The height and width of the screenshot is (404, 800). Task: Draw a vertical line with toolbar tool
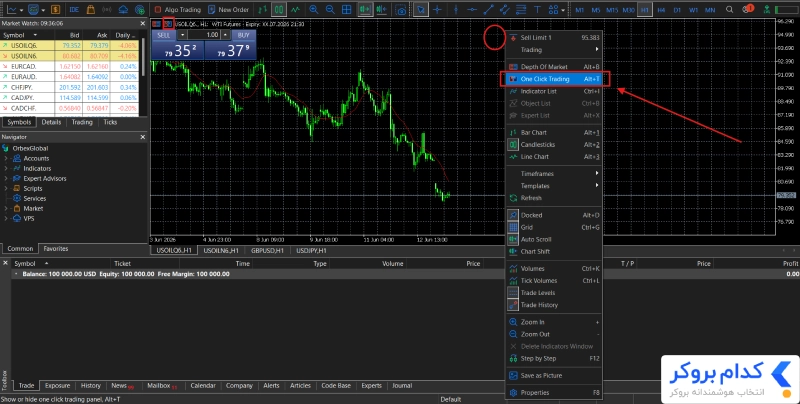(x=455, y=10)
